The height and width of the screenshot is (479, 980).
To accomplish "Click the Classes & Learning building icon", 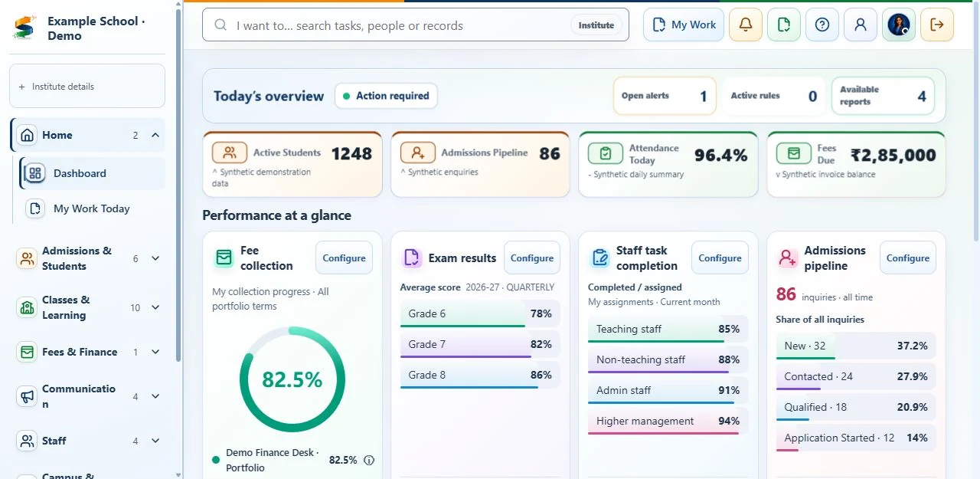I will point(27,307).
